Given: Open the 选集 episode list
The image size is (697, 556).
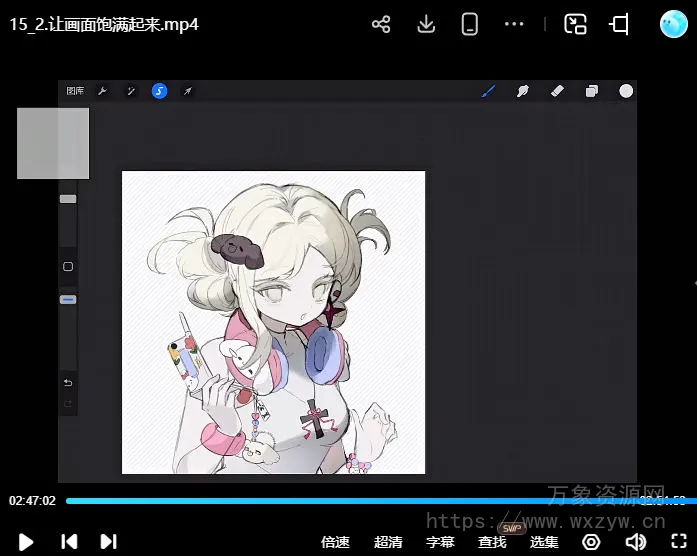Looking at the screenshot, I should pyautogui.click(x=544, y=542).
